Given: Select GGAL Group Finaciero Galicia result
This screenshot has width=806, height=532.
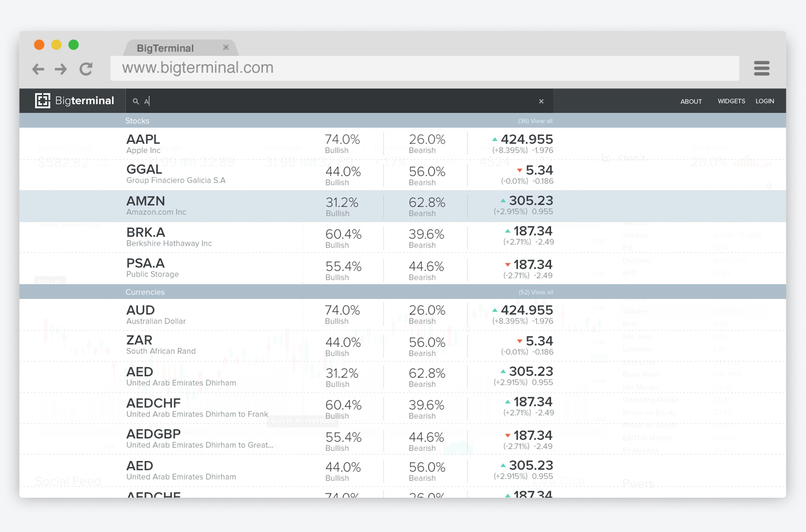Looking at the screenshot, I should point(402,175).
